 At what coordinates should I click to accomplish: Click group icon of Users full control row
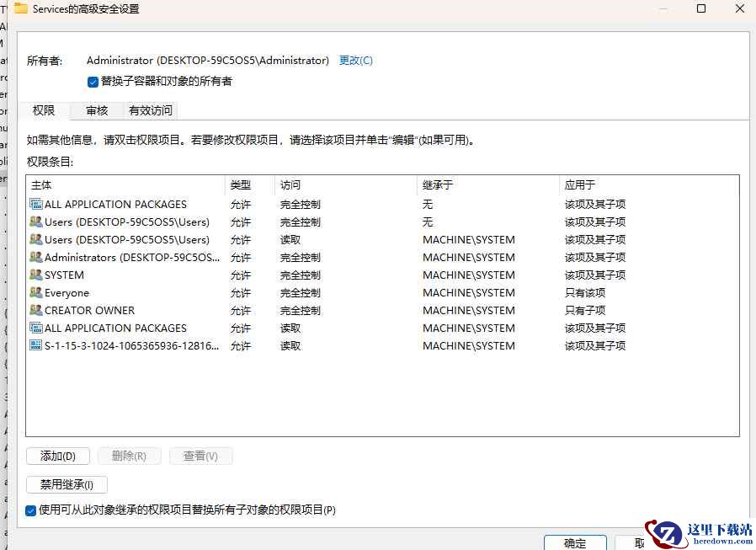35,222
